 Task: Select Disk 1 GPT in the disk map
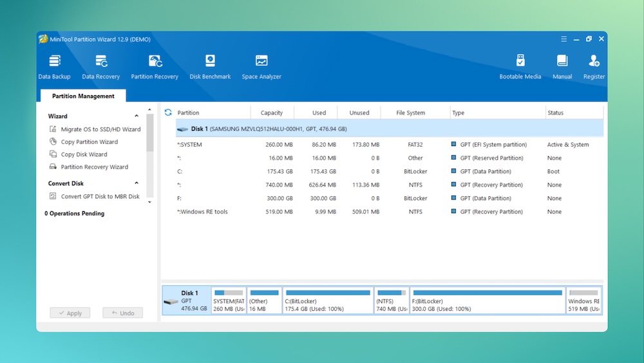(x=187, y=301)
